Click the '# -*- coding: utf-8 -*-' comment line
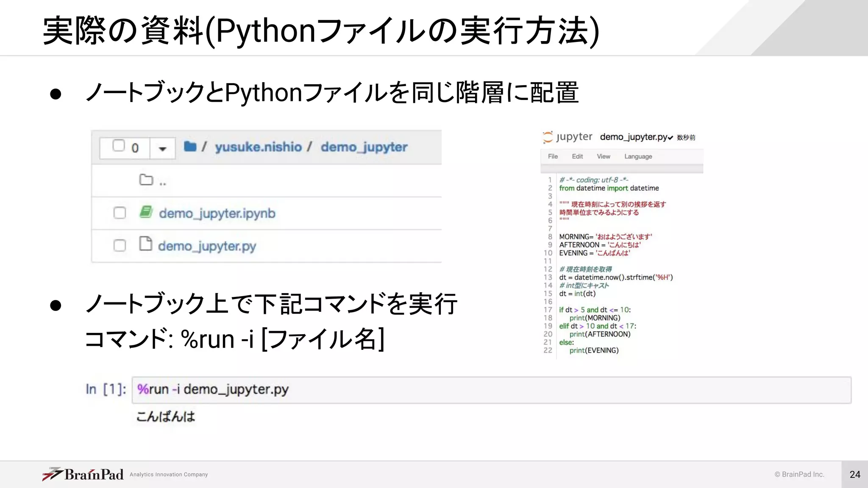The height and width of the screenshot is (488, 868). tap(594, 180)
